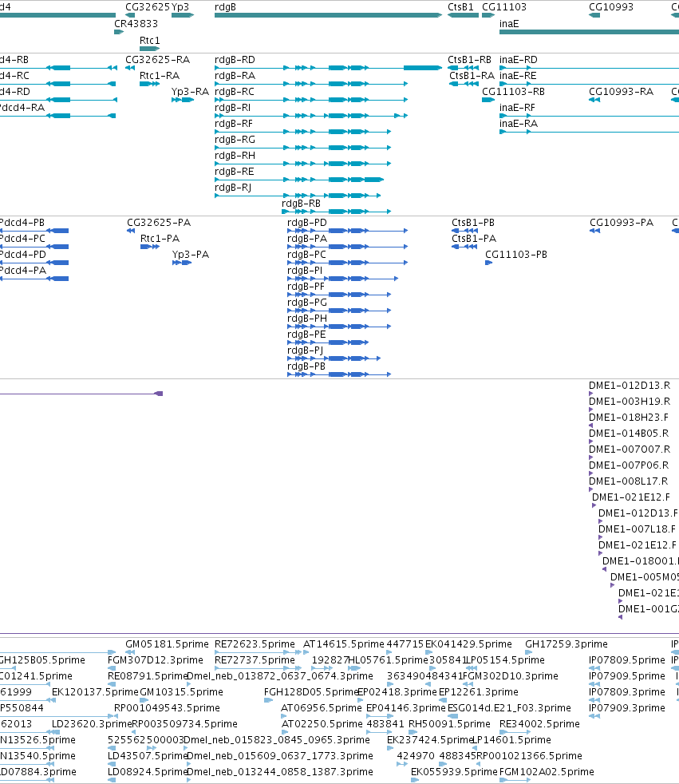This screenshot has height=784, width=679.
Task: Click the Rtc1-PA label
Action: tap(160, 239)
